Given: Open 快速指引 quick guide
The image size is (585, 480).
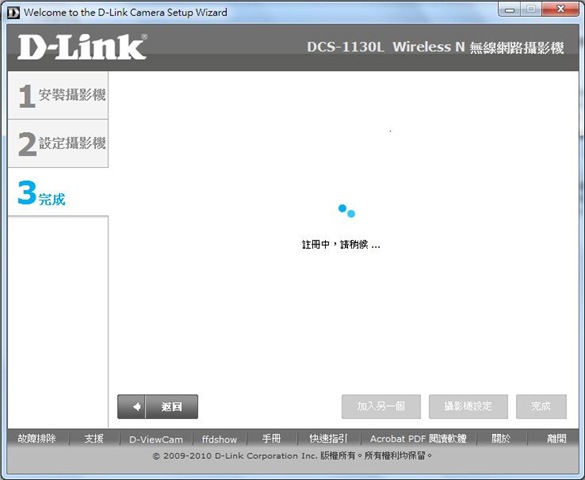Looking at the screenshot, I should click(328, 439).
